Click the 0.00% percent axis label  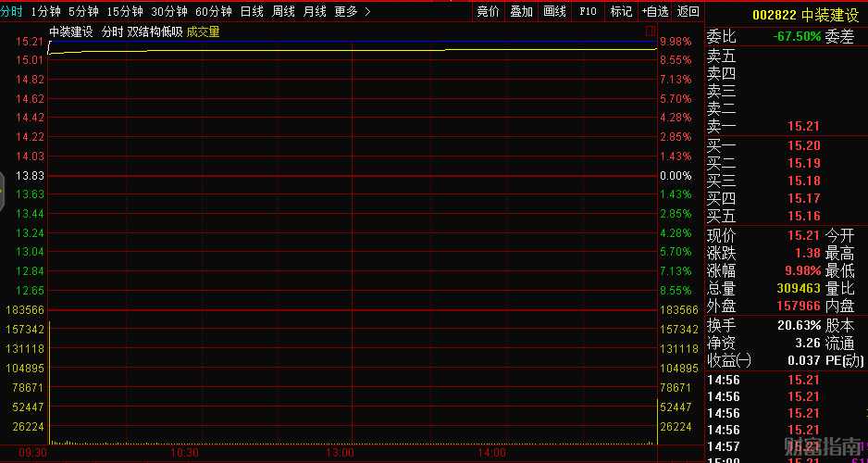pos(676,176)
